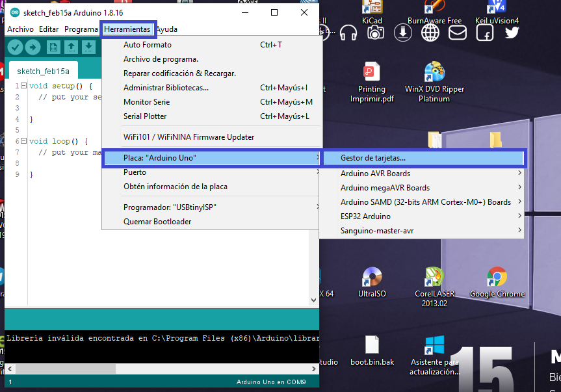Choose Auto Formato menu entry

pos(212,45)
